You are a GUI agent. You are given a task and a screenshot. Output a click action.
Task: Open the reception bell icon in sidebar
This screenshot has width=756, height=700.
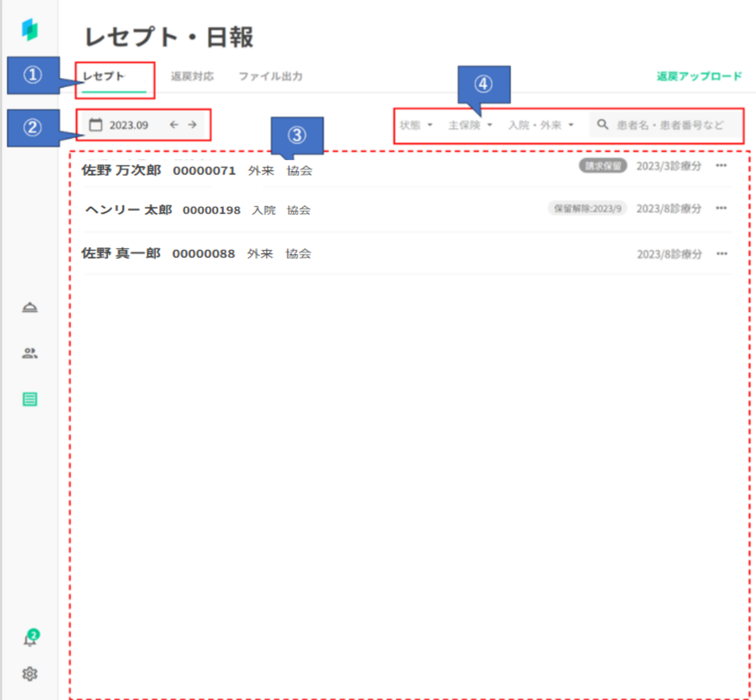coord(30,308)
